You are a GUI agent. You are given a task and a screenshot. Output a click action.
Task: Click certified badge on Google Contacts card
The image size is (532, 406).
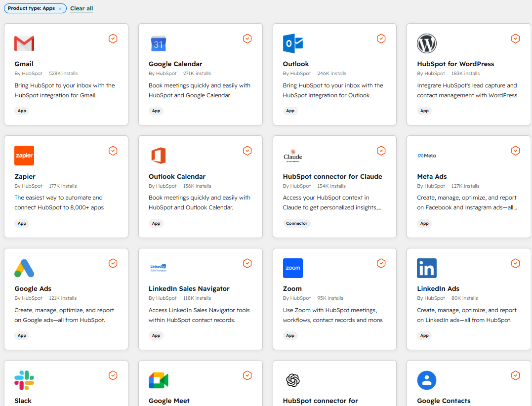515,375
